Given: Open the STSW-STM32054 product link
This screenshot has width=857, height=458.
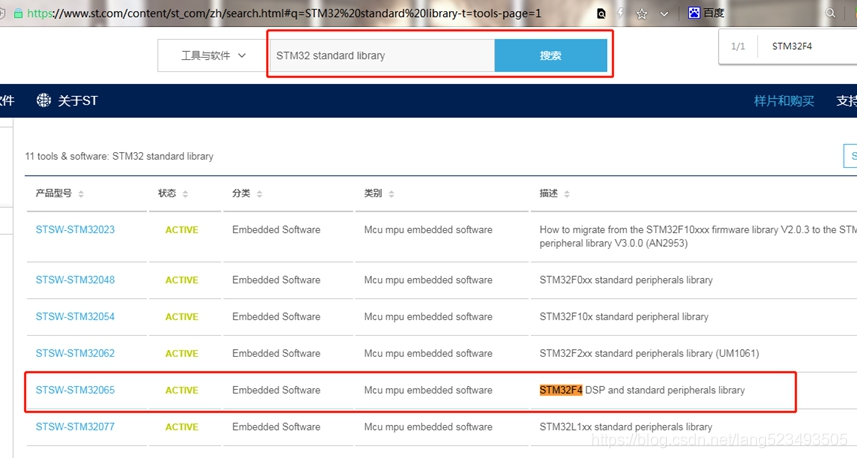Looking at the screenshot, I should coord(75,316).
